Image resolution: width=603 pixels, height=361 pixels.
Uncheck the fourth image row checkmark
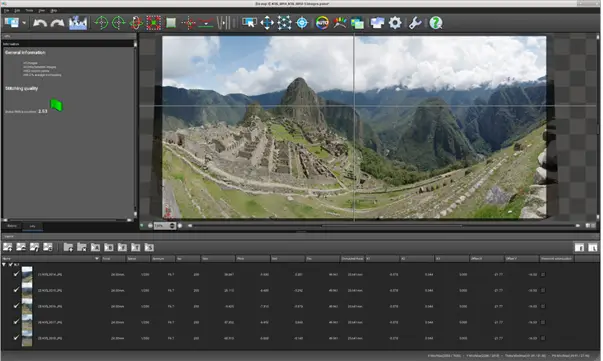click(x=16, y=322)
